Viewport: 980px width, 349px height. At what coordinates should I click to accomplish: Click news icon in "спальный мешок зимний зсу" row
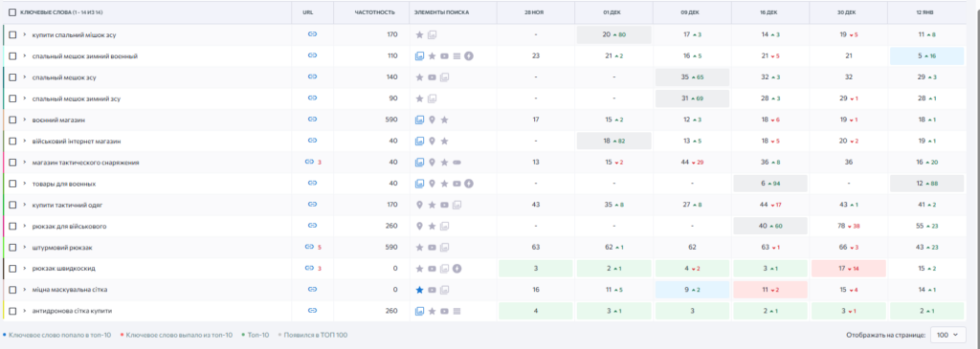point(432,98)
